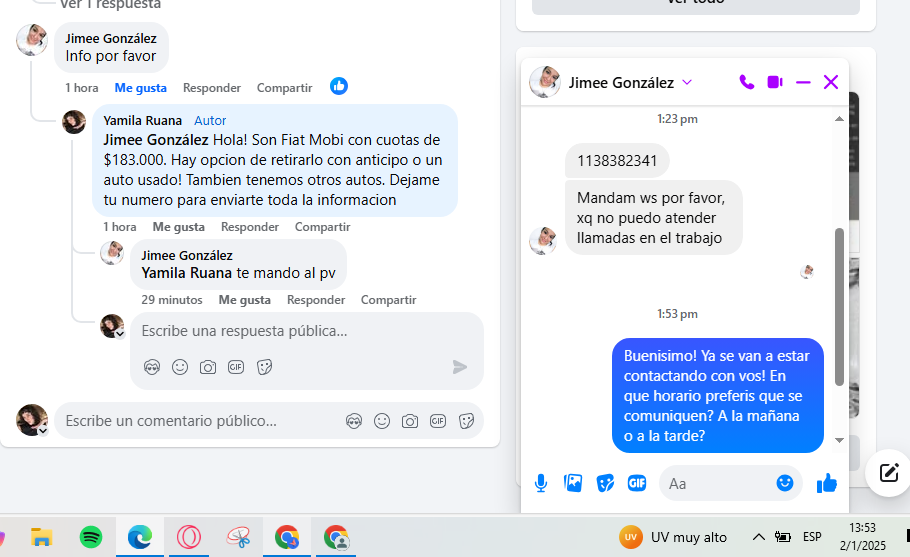
Task: Click '29 minutos' comment timestamp
Action: (172, 300)
